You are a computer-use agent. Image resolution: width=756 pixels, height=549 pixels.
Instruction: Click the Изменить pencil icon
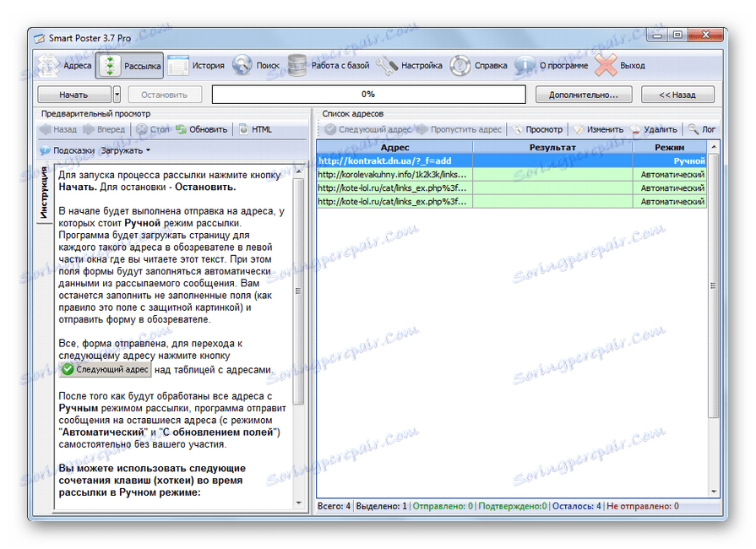pos(578,129)
